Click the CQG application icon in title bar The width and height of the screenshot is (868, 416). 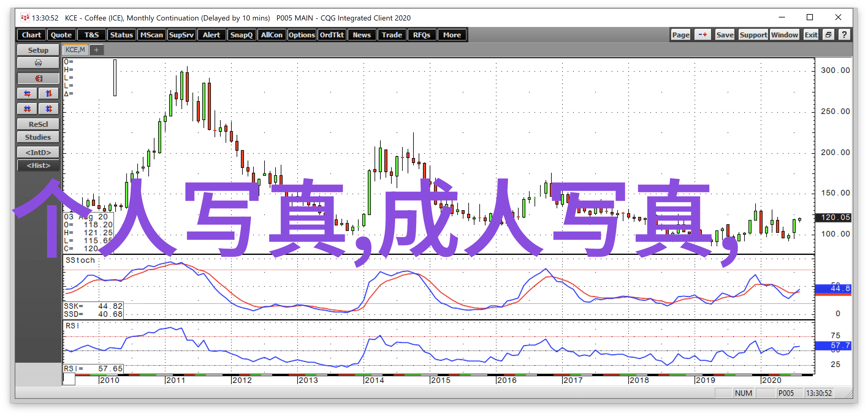(25, 17)
